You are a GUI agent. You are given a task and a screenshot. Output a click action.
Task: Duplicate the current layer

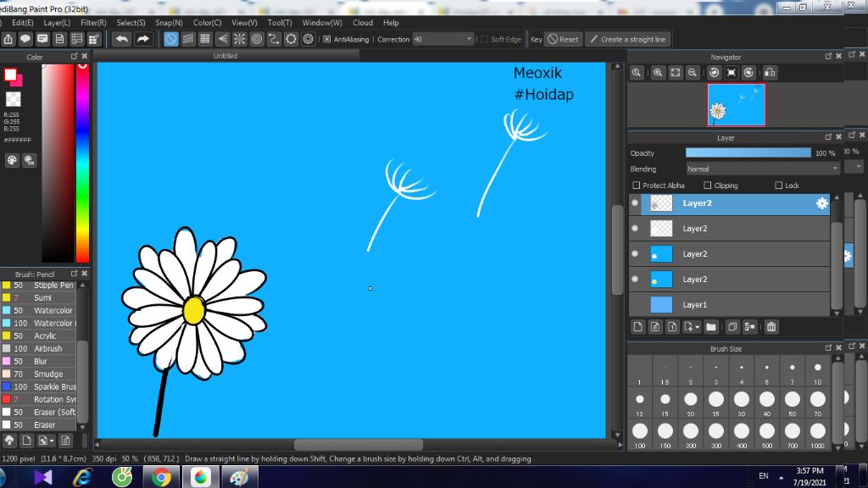732,327
